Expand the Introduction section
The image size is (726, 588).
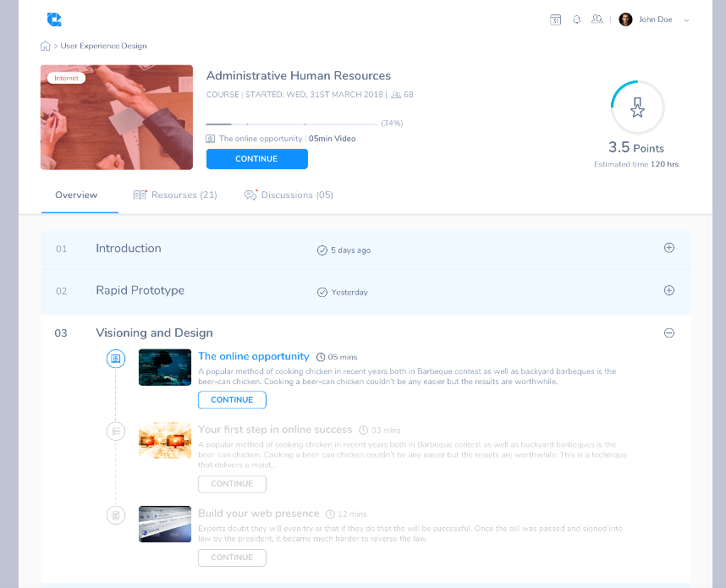coord(669,248)
